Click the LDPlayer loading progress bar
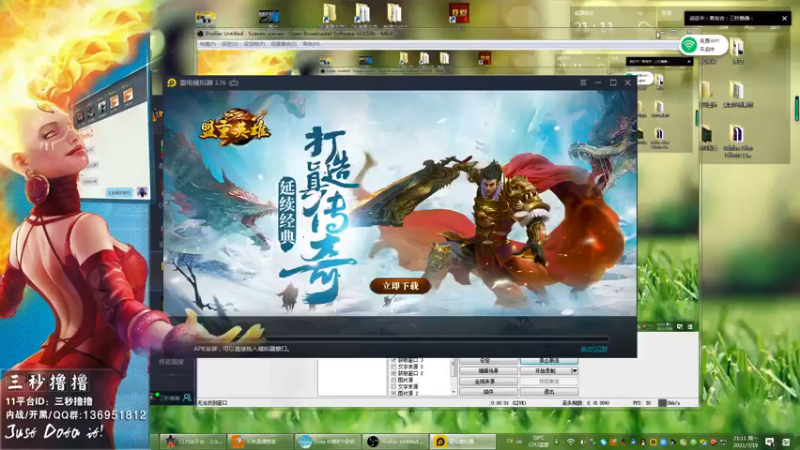 (401, 339)
